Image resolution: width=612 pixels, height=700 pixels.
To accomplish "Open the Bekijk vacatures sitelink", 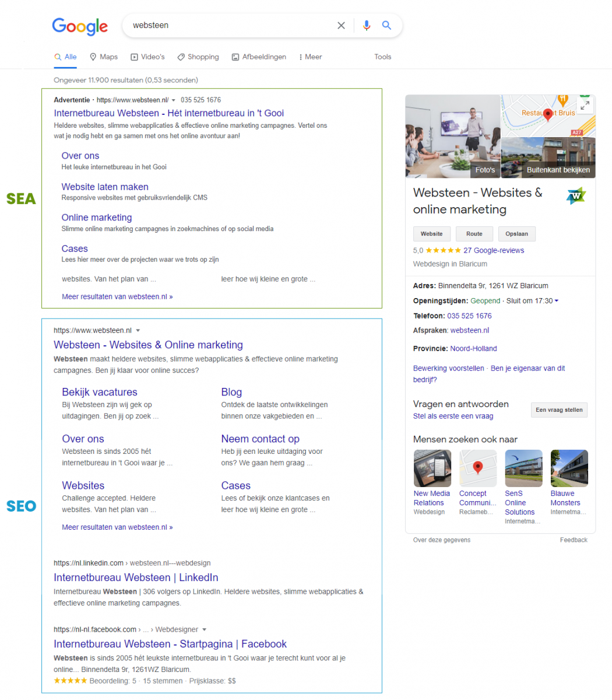I will pyautogui.click(x=100, y=392).
